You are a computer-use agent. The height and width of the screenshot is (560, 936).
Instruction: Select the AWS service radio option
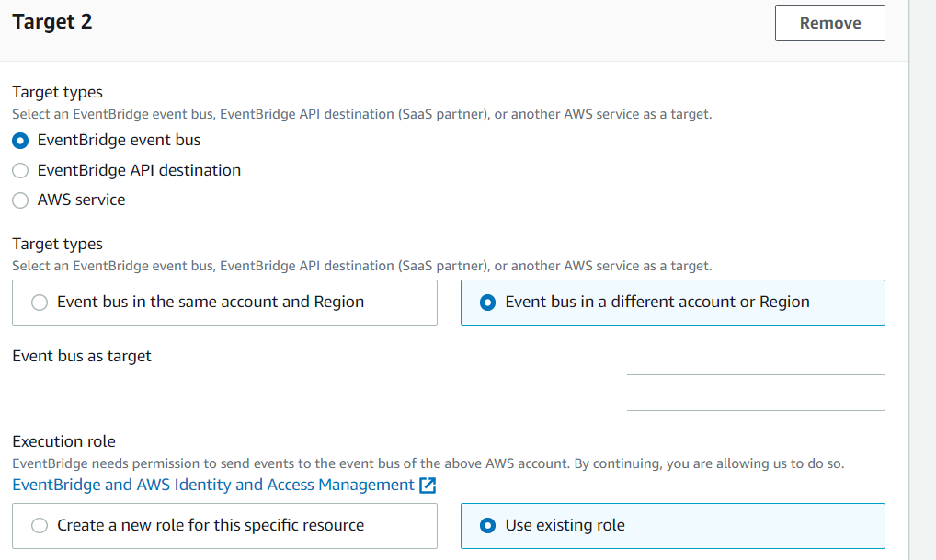[x=21, y=200]
